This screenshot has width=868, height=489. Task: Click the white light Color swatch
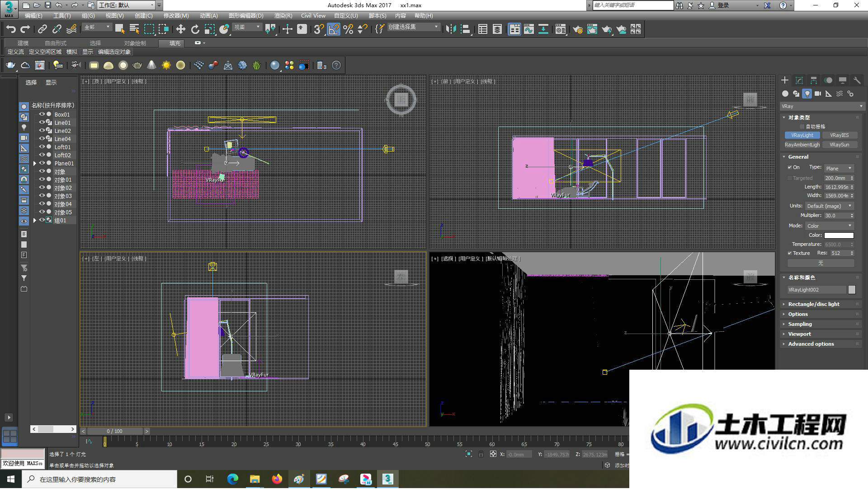coord(839,235)
